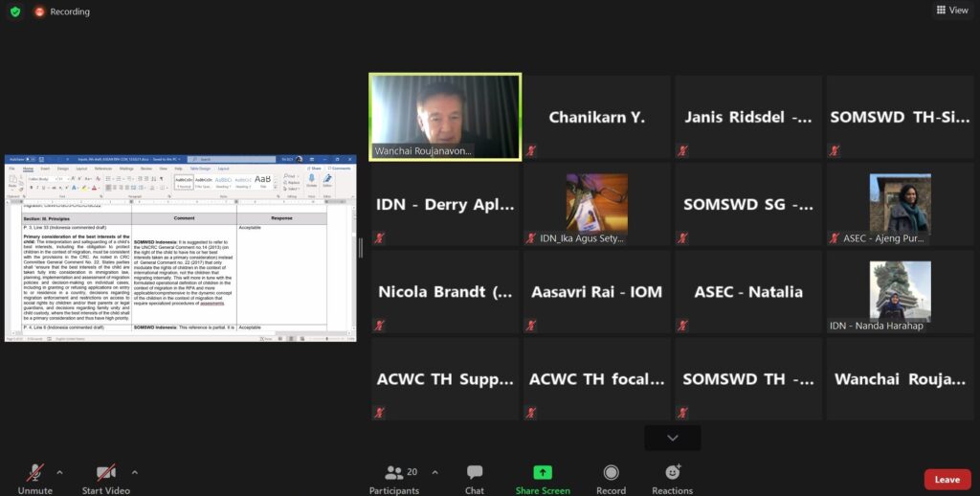Open the font size box in Word
This screenshot has width=980, height=496.
pyautogui.click(x=64, y=179)
